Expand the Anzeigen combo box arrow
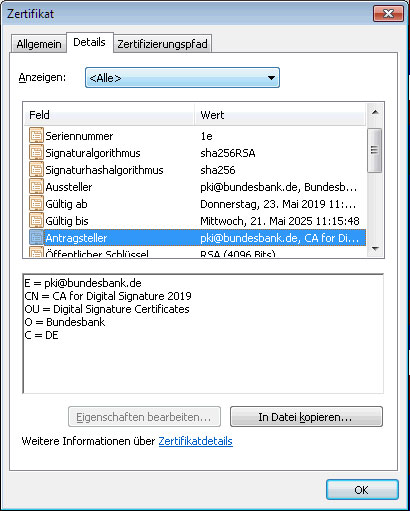 tap(271, 78)
